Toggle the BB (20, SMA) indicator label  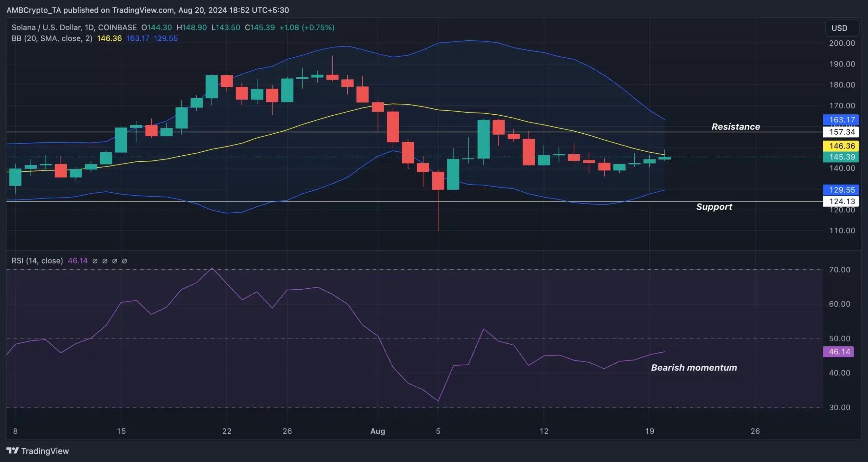coord(51,38)
